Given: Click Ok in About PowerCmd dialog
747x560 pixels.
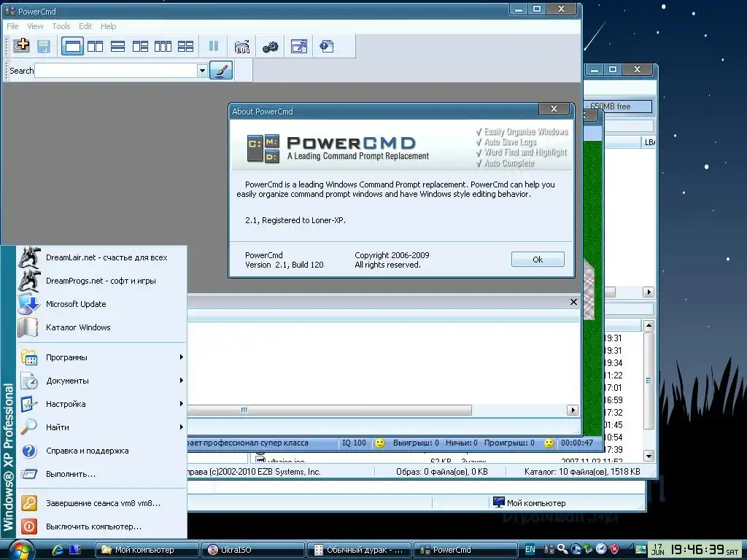Looking at the screenshot, I should 538,260.
